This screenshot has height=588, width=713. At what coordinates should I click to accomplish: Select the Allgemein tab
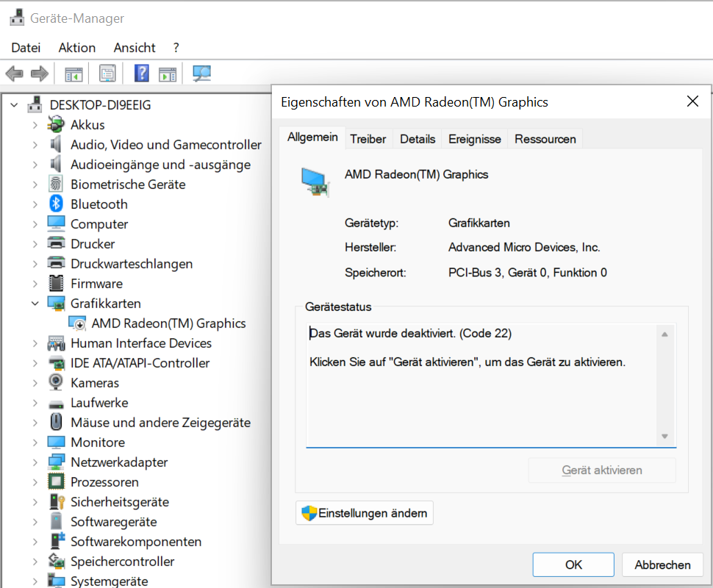312,137
